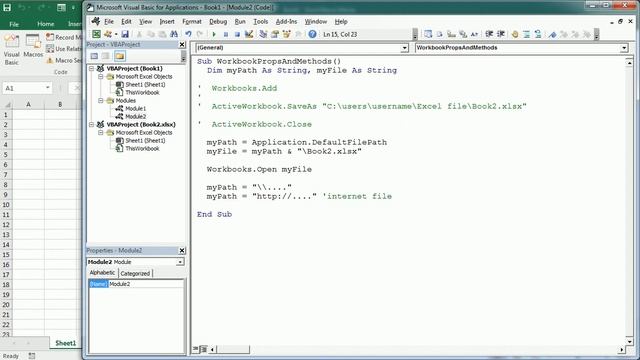
Task: Open the Tools menu
Action: [260, 22]
